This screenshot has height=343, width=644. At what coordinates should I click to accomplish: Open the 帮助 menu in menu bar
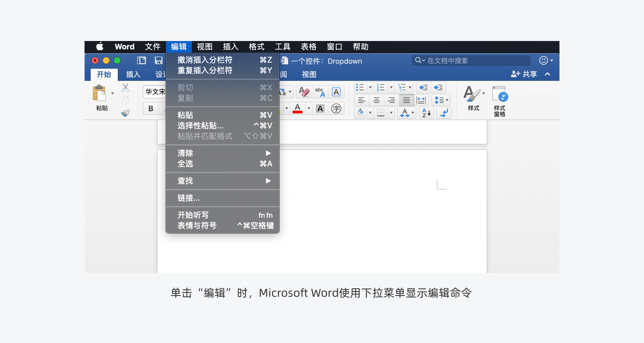361,47
